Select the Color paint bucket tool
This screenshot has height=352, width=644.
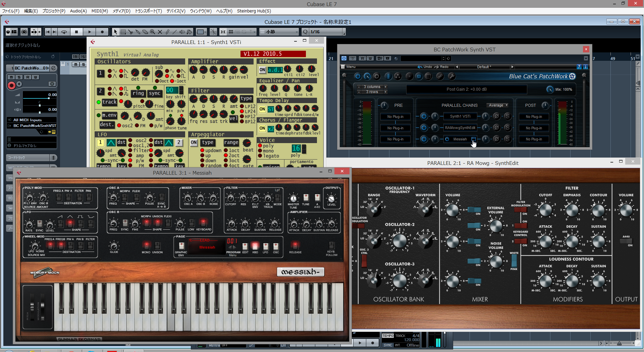[190, 32]
